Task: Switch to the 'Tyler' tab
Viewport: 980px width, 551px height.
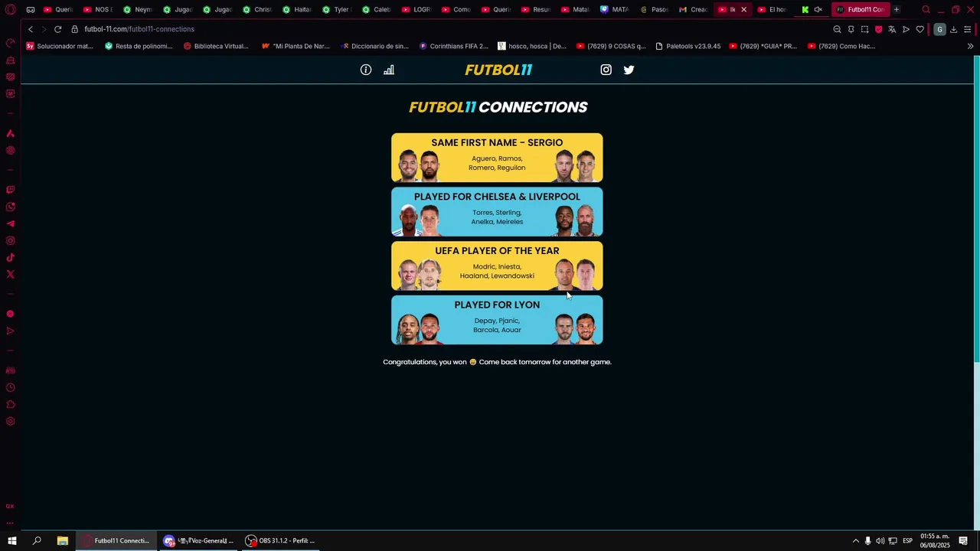Action: point(336,10)
